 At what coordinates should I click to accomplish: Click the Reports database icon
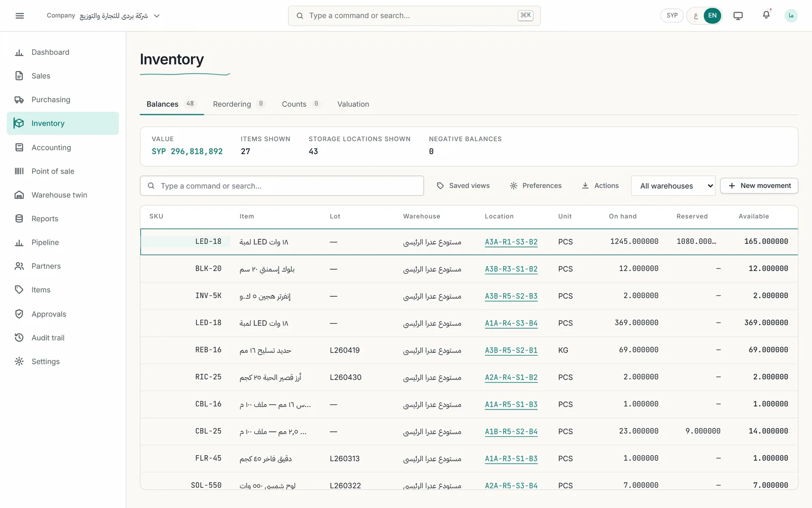tap(19, 218)
